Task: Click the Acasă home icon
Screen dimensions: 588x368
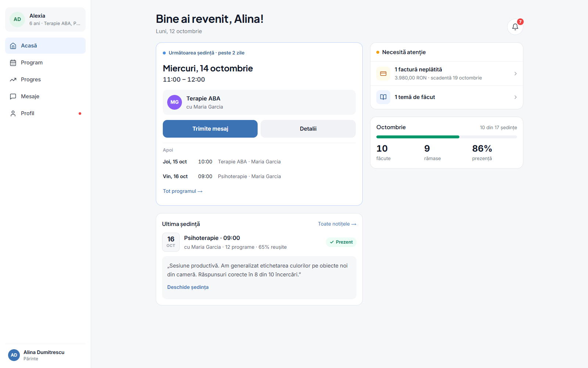Action: 13,46
